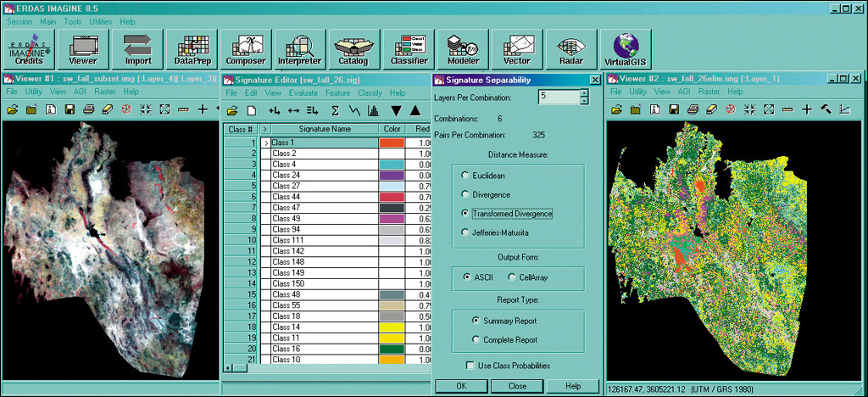The image size is (868, 397).
Task: Click the purple color swatch for Class 24
Action: [x=392, y=176]
